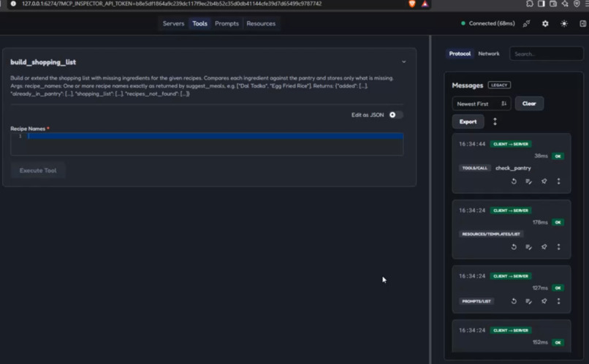Open more options for prompts/list message
The height and width of the screenshot is (364, 589).
[x=558, y=301]
